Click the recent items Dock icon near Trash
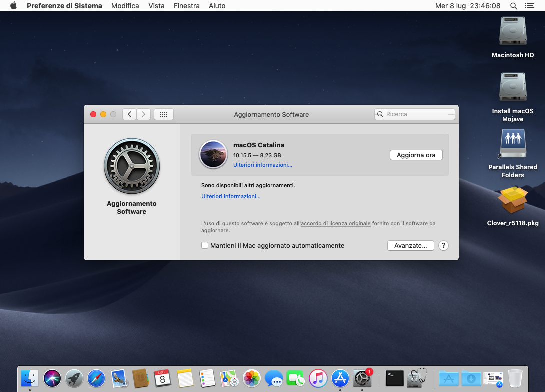 493,379
